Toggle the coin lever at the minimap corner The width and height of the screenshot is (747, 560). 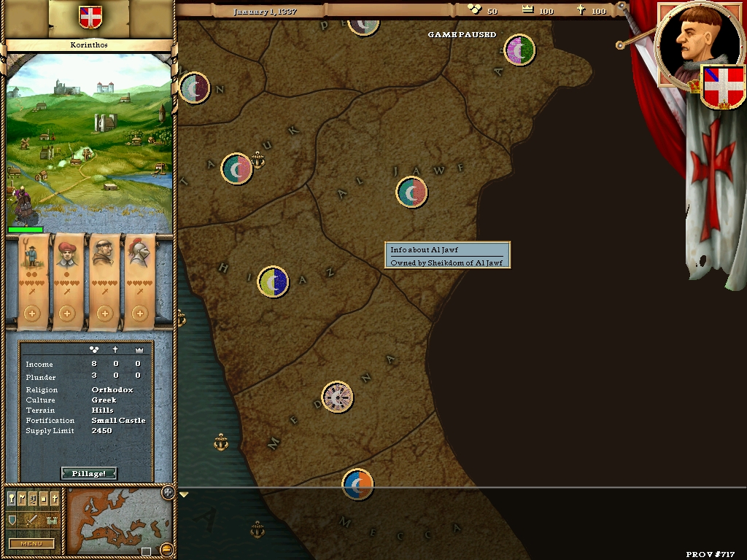pyautogui.click(x=166, y=549)
